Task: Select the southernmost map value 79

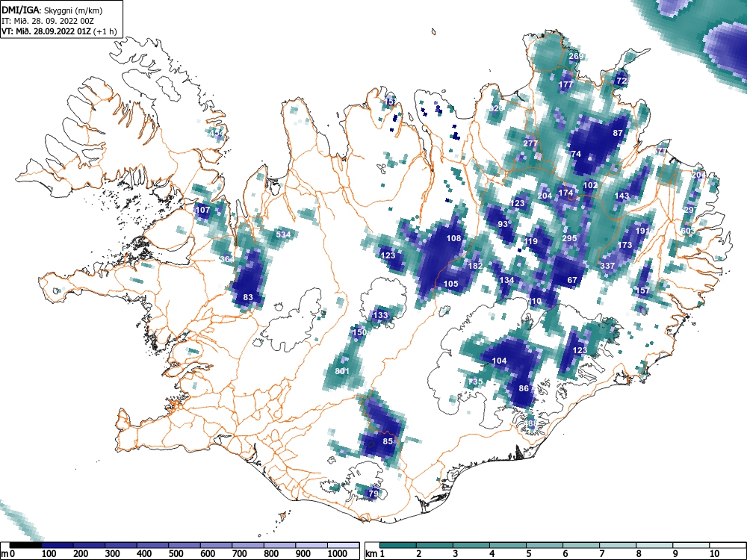Action: (373, 494)
